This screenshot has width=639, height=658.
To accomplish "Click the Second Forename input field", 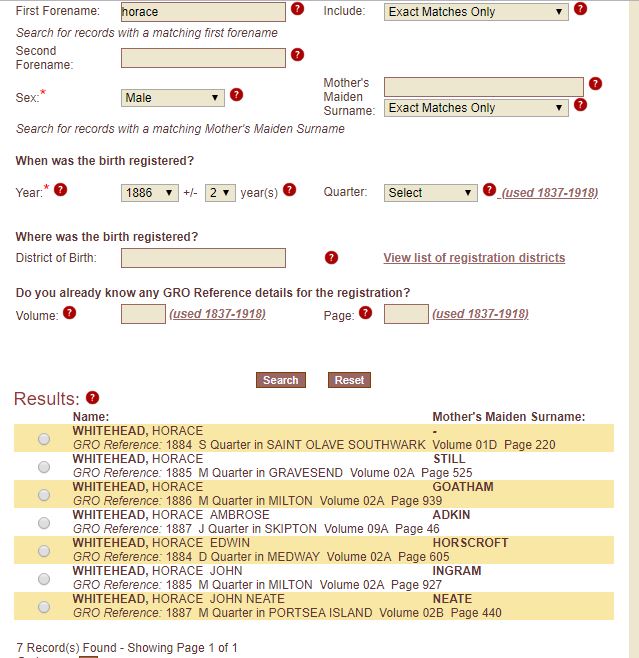I will (203, 57).
